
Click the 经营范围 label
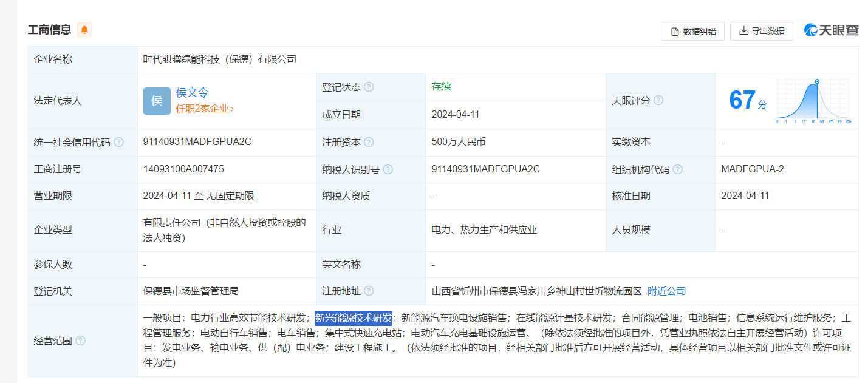click(x=53, y=341)
